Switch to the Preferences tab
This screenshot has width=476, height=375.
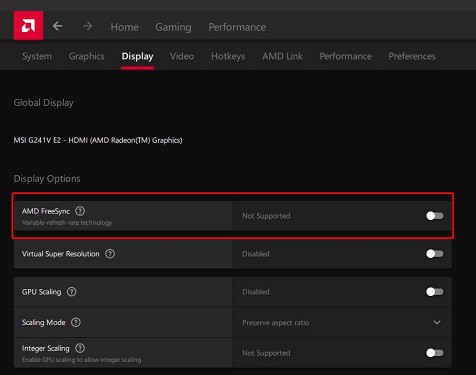coord(412,56)
